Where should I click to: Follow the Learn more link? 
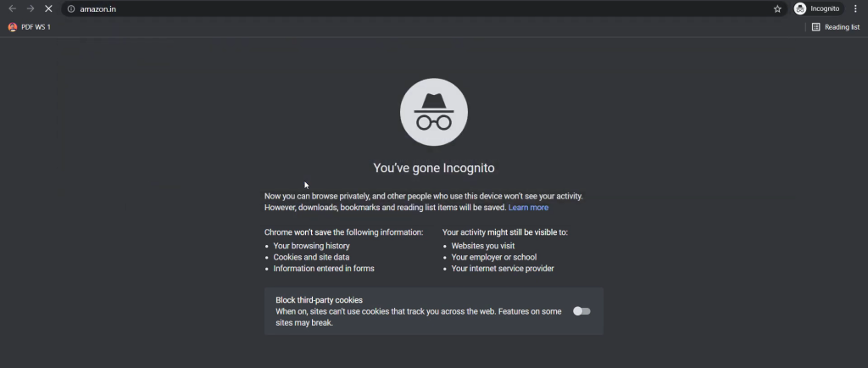[528, 208]
